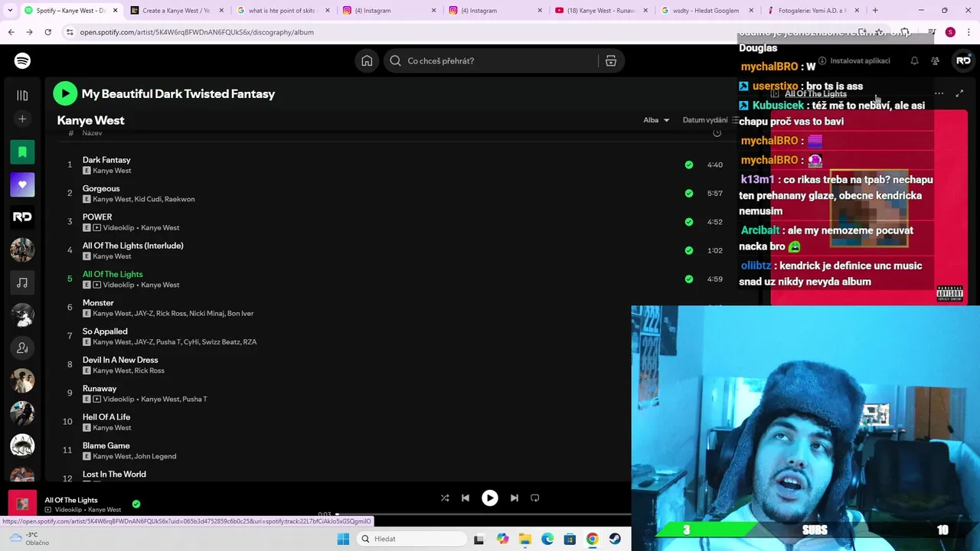The image size is (980, 551).
Task: Go back in Chrome
Action: pos(11,32)
